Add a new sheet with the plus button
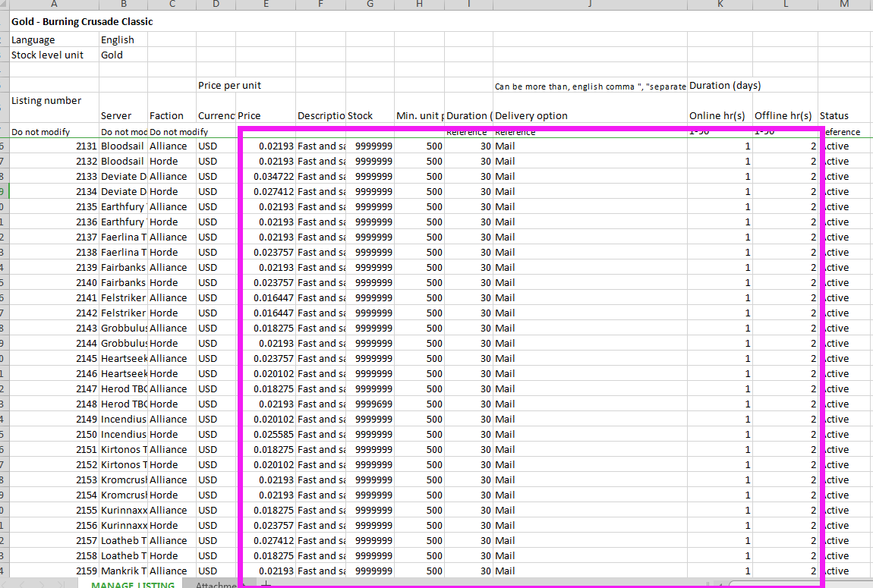Image resolution: width=873 pixels, height=588 pixels. [x=266, y=584]
